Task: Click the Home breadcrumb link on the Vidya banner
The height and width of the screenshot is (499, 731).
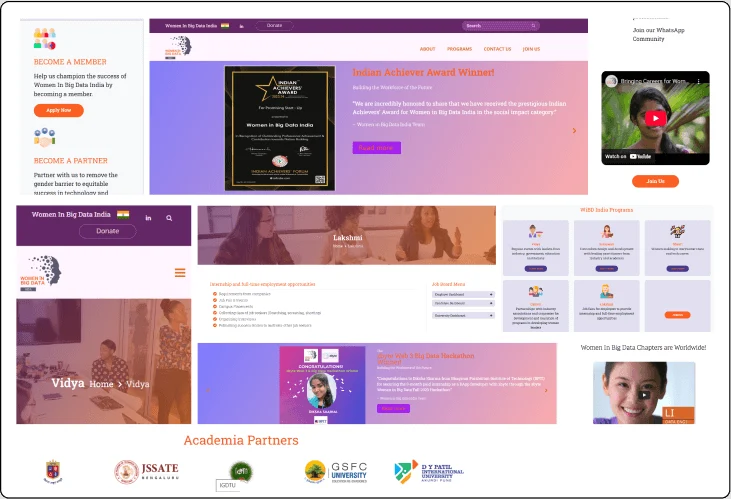Action: [102, 384]
